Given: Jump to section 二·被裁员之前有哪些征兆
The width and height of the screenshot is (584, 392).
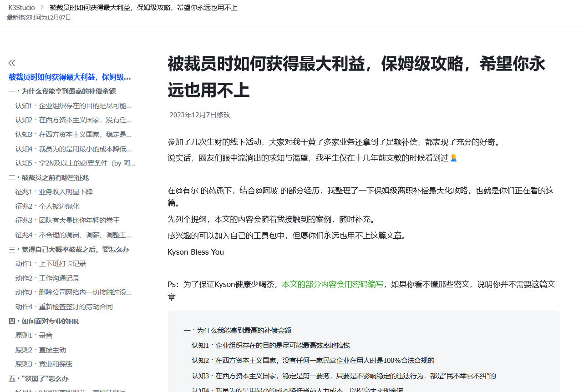Looking at the screenshot, I should click(x=48, y=178).
